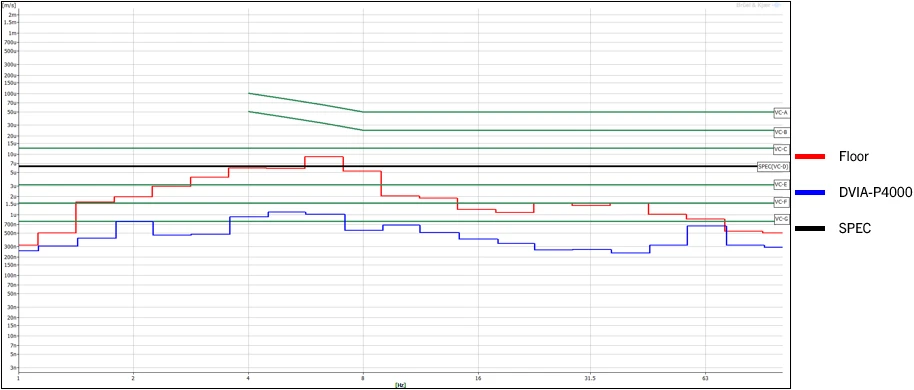The image size is (914, 390).
Task: Click the 2m y-axis tick label
Action: click(12, 14)
